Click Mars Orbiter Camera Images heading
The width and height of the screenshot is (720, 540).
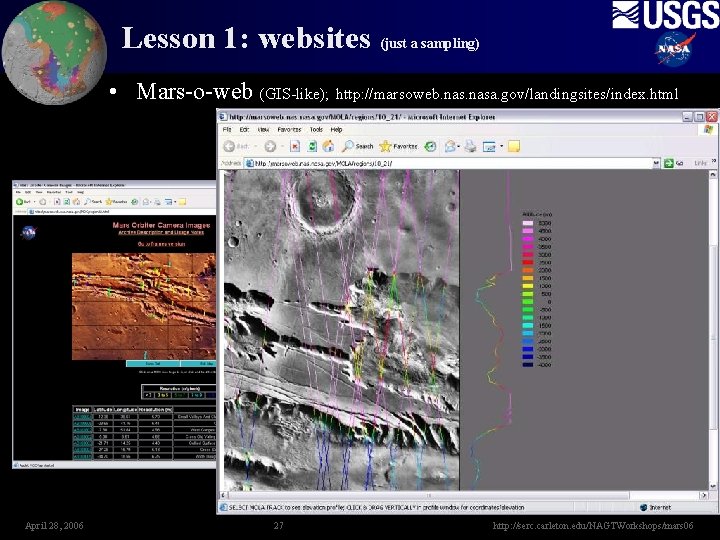click(161, 225)
